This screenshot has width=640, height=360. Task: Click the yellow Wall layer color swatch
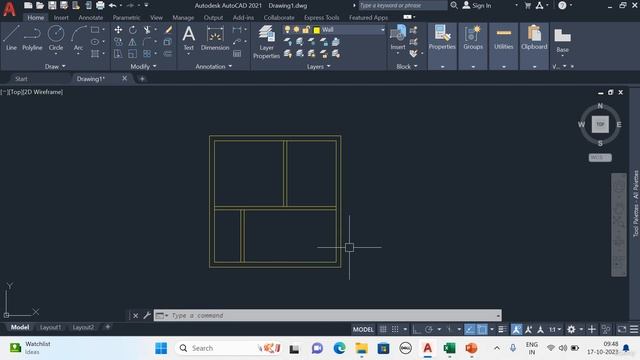[x=317, y=30]
